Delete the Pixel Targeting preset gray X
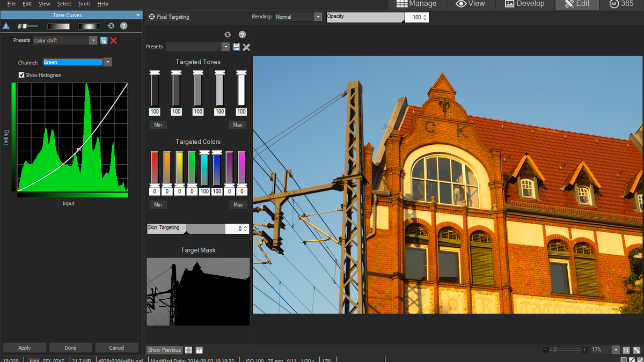The width and height of the screenshot is (644, 362). pyautogui.click(x=246, y=47)
